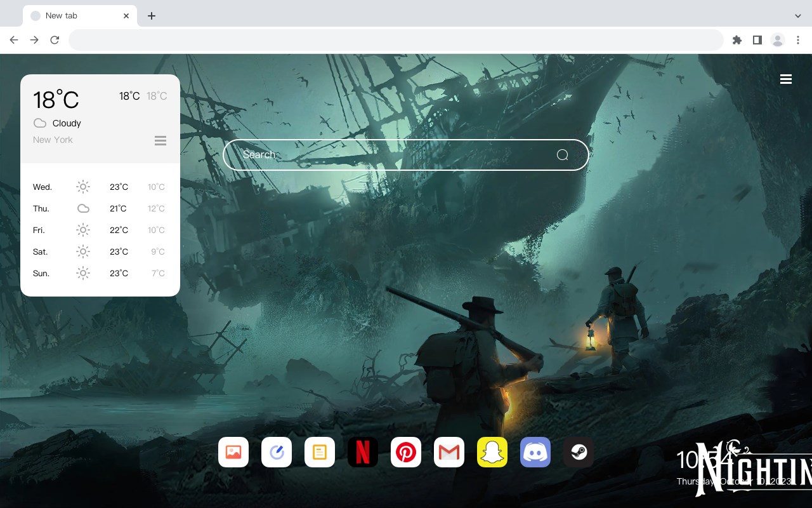Open a new tab with plus button
Image resolution: width=812 pixels, height=508 pixels.
click(151, 16)
